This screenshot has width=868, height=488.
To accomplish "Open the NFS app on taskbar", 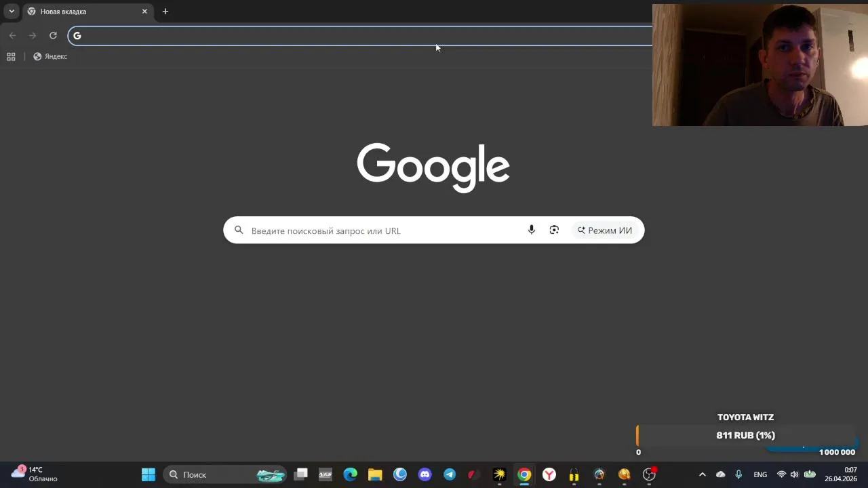I will [x=325, y=474].
